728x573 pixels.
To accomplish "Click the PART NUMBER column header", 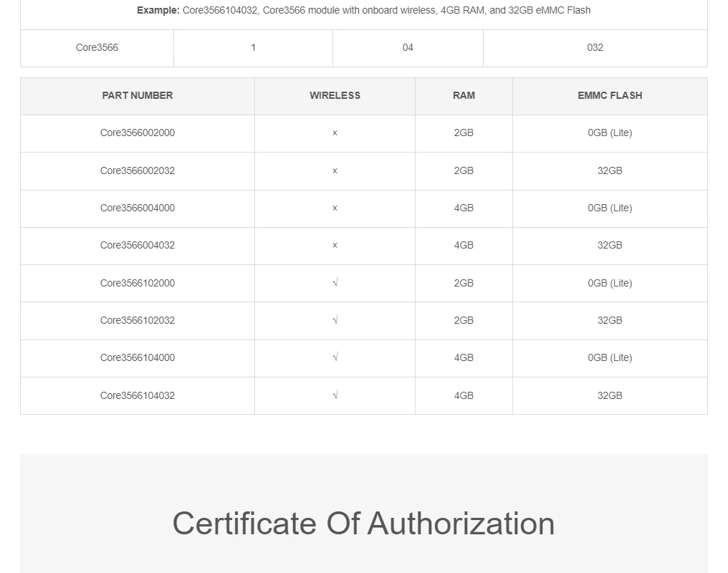I will 138,95.
